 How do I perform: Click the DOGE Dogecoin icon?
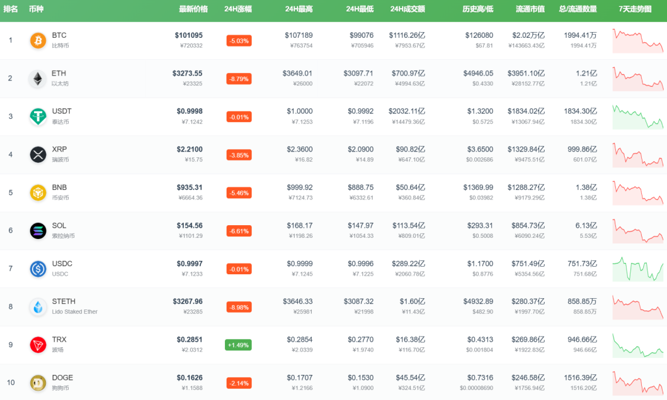38,382
